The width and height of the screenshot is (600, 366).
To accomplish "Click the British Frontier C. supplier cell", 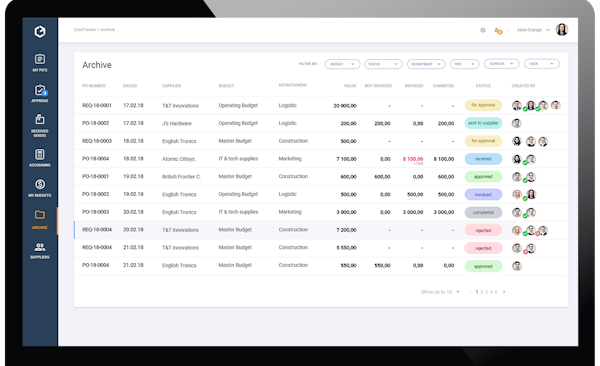I will (181, 176).
